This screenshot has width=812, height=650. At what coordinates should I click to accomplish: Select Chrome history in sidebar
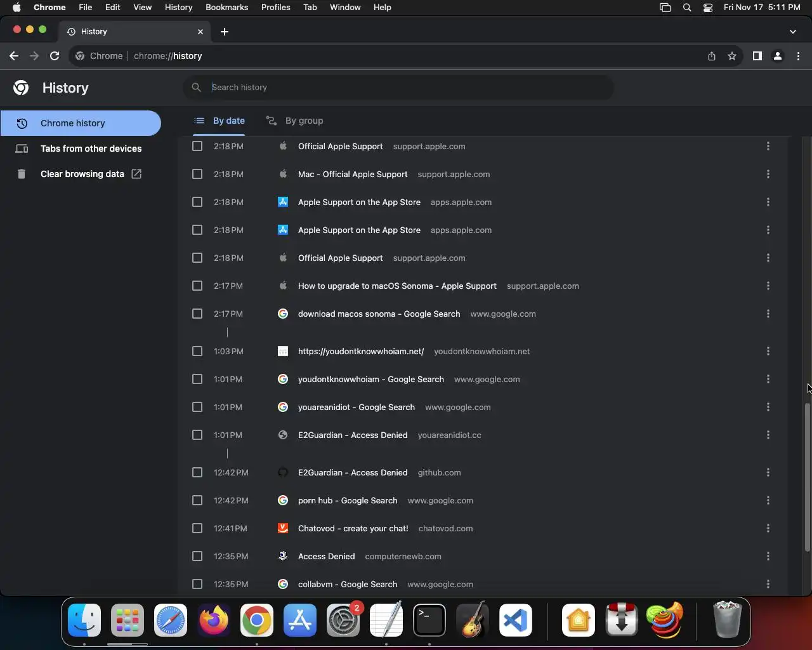click(81, 123)
